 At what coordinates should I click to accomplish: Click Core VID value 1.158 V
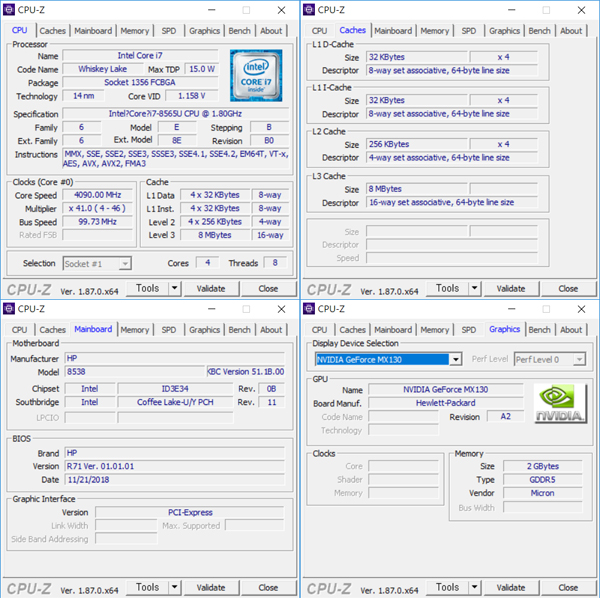click(x=192, y=96)
